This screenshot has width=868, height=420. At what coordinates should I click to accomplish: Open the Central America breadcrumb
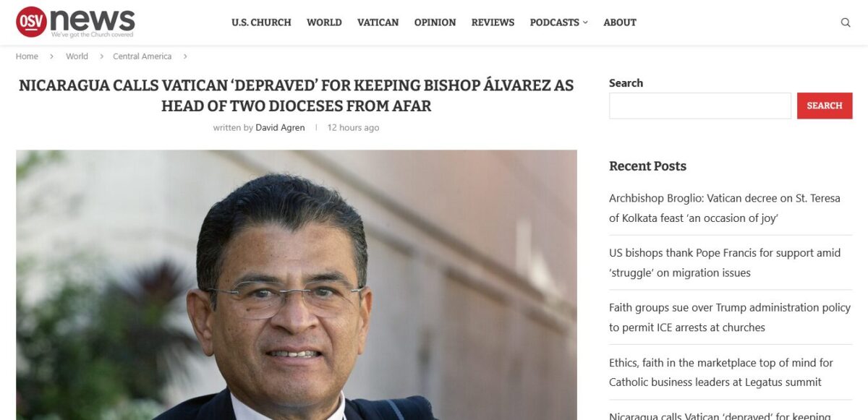point(142,56)
